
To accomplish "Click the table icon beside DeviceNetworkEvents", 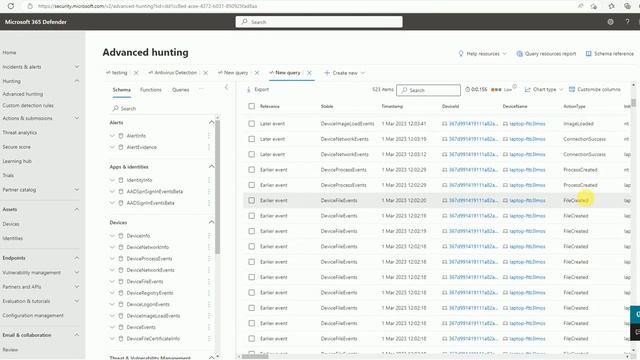I will [x=121, y=270].
